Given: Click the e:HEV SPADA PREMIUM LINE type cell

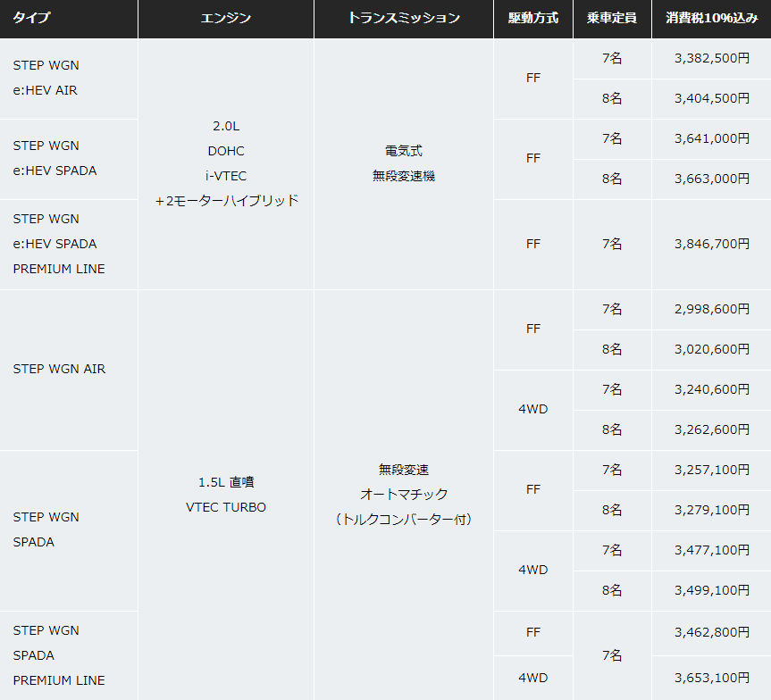Looking at the screenshot, I should point(58,244).
